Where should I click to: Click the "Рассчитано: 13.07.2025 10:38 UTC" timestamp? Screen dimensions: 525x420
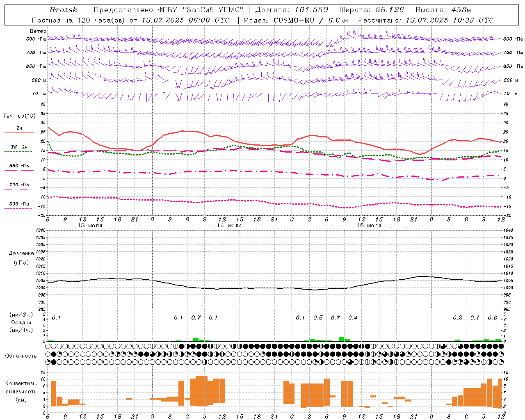coord(426,20)
